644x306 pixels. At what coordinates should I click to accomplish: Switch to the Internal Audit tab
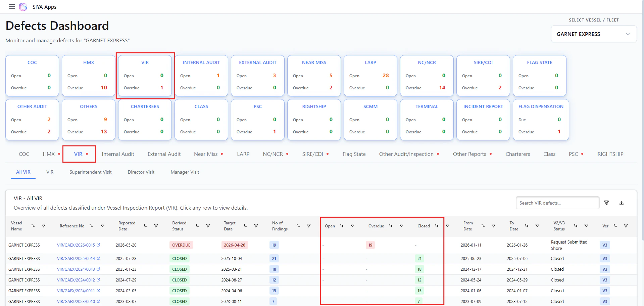(118, 154)
